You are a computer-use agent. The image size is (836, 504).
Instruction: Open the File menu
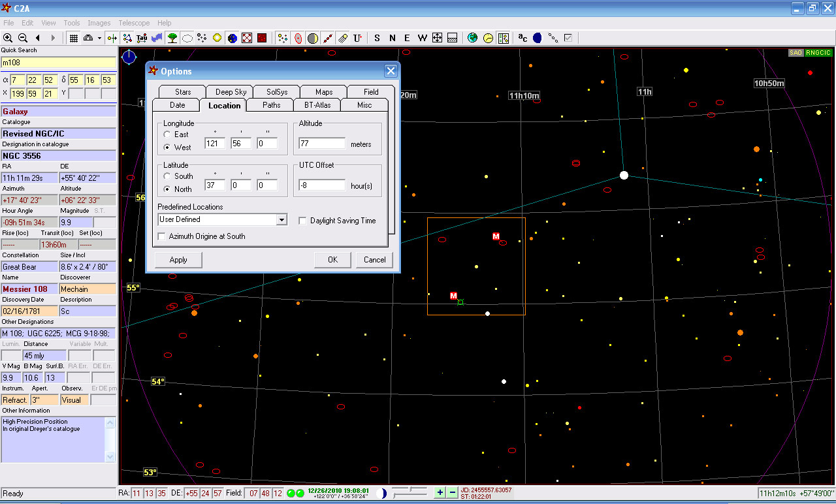[x=8, y=23]
